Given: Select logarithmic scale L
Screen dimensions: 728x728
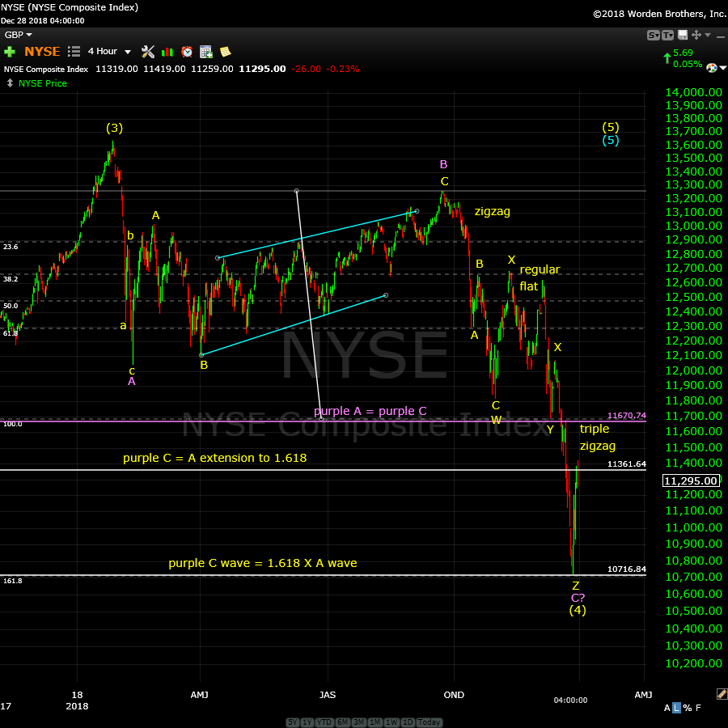Looking at the screenshot, I should (x=676, y=708).
